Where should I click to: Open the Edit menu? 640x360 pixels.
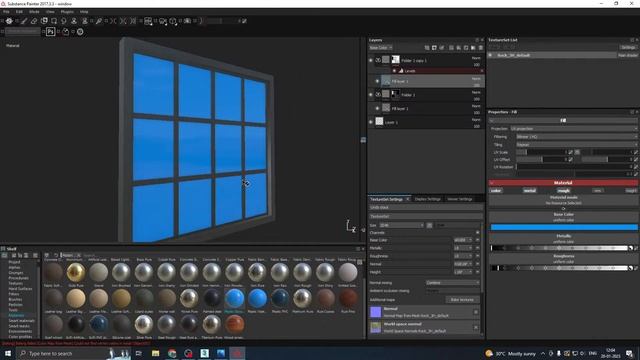19,12
